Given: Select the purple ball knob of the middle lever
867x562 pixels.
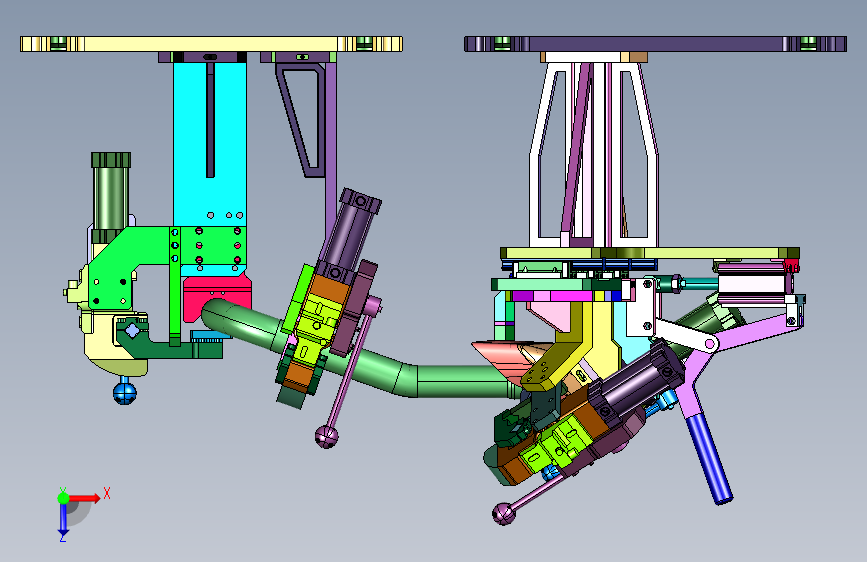Looking at the screenshot, I should pyautogui.click(x=326, y=436).
